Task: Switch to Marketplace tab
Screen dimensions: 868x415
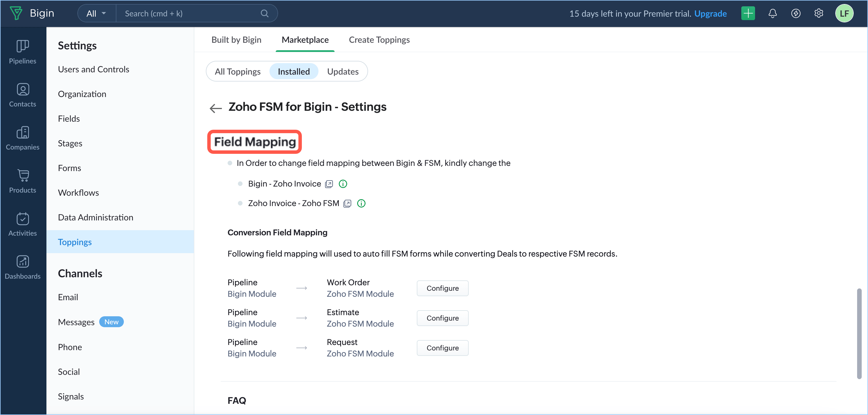Action: [x=305, y=40]
